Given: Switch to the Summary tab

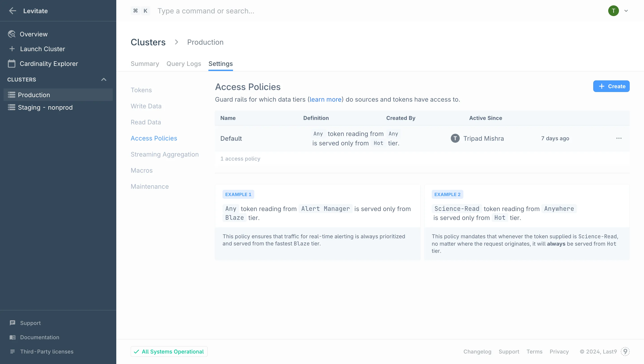Looking at the screenshot, I should (x=145, y=64).
